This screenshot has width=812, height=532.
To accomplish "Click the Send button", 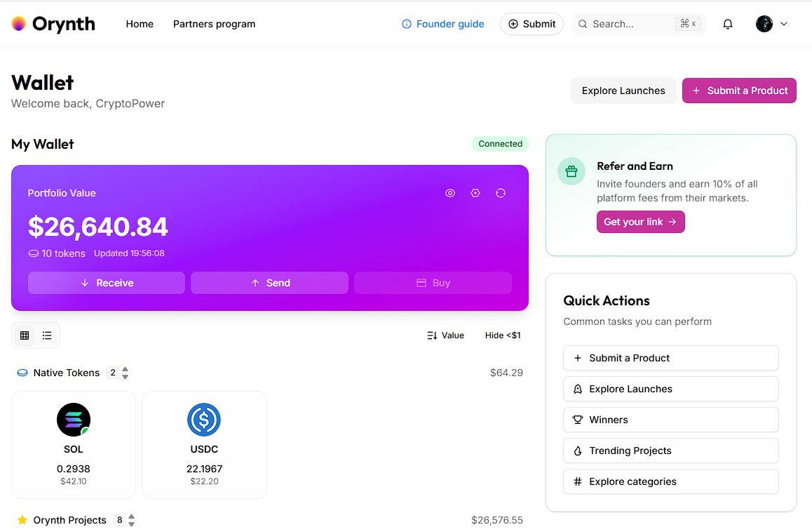I will tap(269, 283).
